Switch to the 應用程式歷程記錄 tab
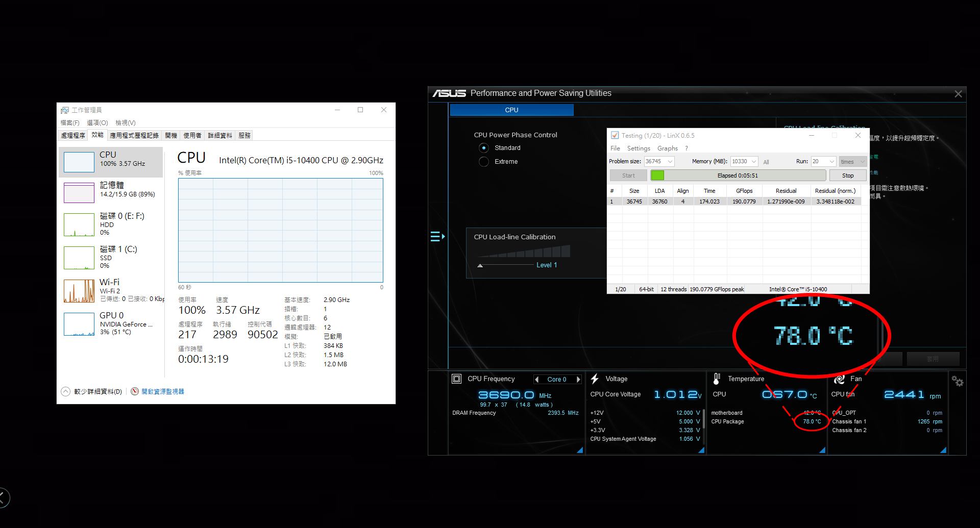 pos(134,136)
